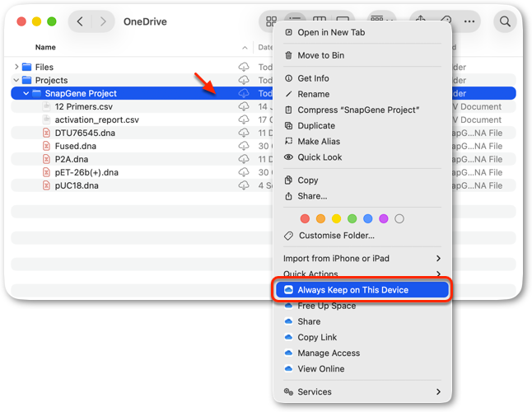The height and width of the screenshot is (412, 532).
Task: Click the Name column header
Action: 45,48
